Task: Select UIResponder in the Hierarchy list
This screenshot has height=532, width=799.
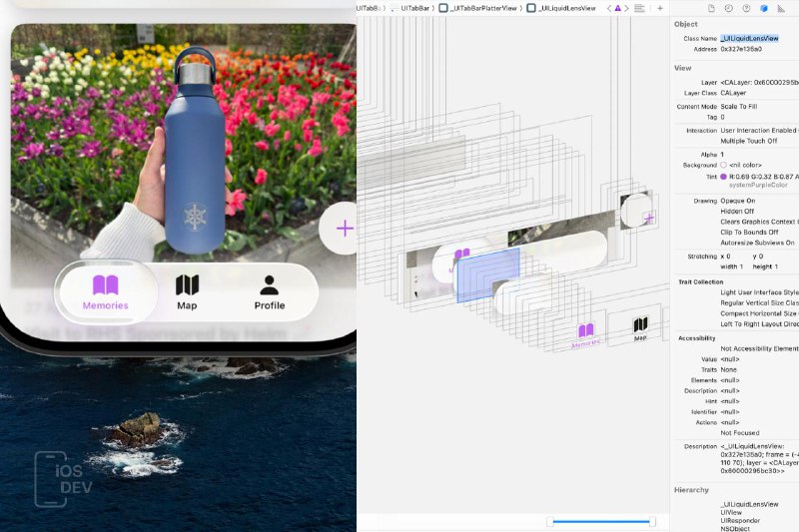Action: pos(740,520)
